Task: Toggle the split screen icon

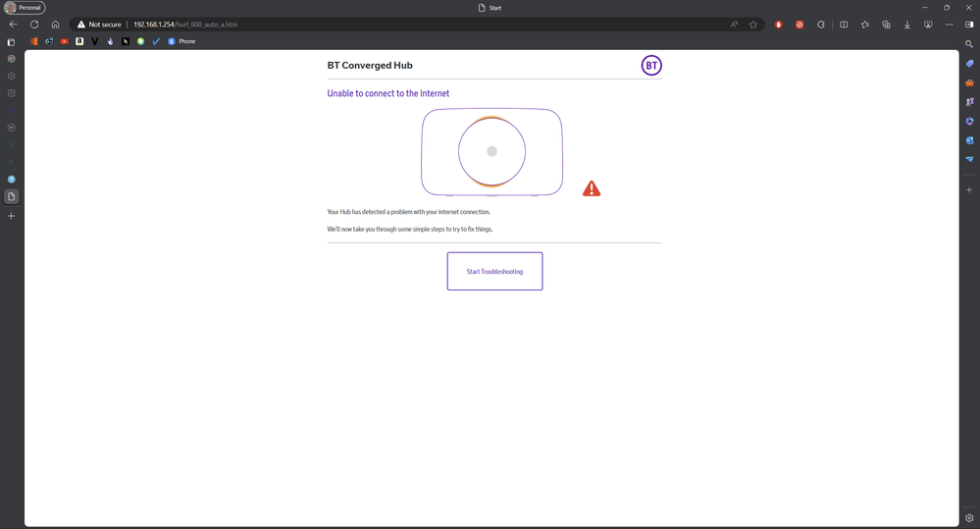Action: pos(844,25)
